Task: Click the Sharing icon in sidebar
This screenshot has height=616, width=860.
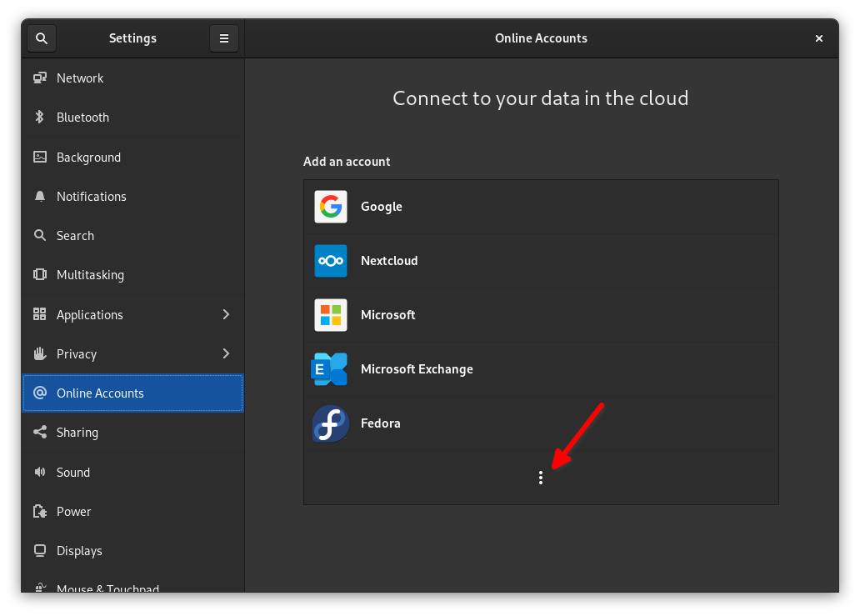Action: [x=39, y=433]
